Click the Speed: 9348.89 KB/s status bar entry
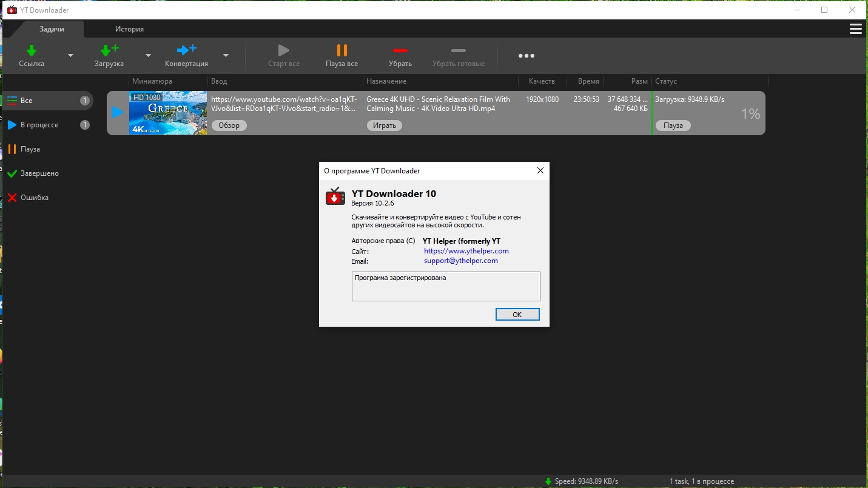Image resolution: width=868 pixels, height=488 pixels. (587, 481)
